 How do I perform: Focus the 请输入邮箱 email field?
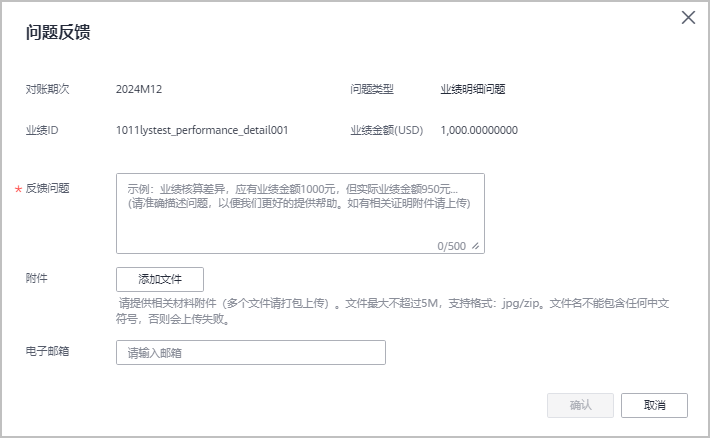[251, 352]
